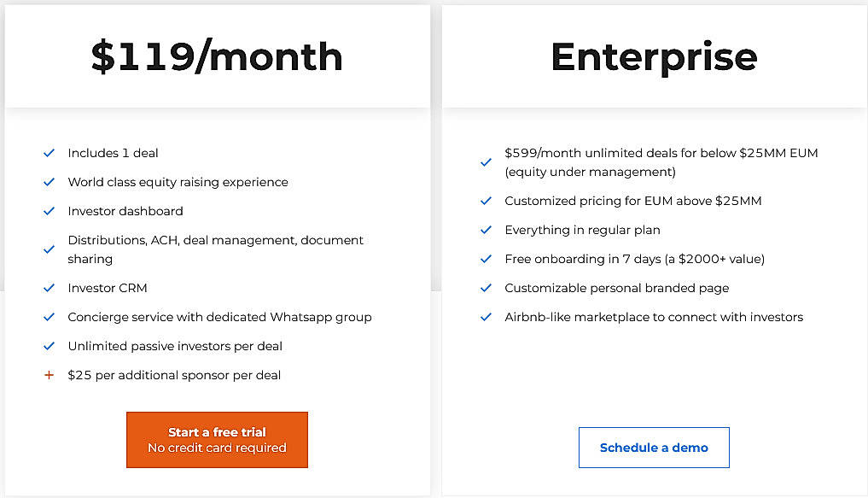Click the checkmark beside "Investor CRM"
Screen dimensions: 868x498
50,288
